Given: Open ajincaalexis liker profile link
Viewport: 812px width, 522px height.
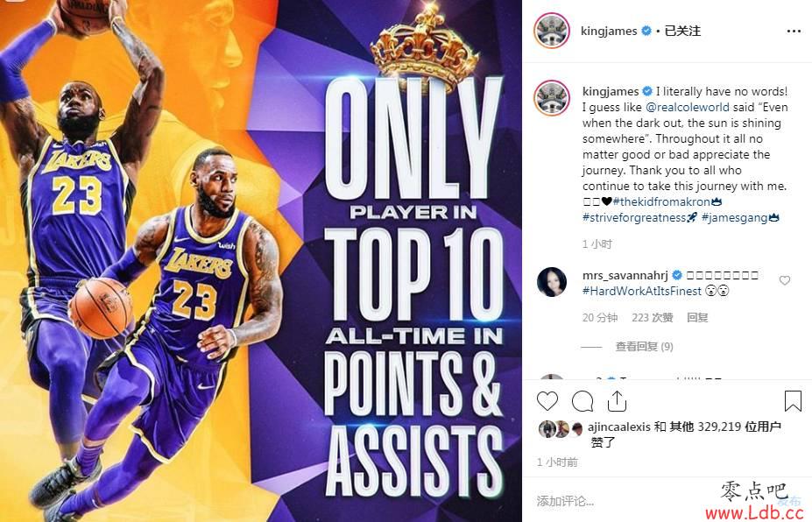Looking at the screenshot, I should [x=618, y=427].
